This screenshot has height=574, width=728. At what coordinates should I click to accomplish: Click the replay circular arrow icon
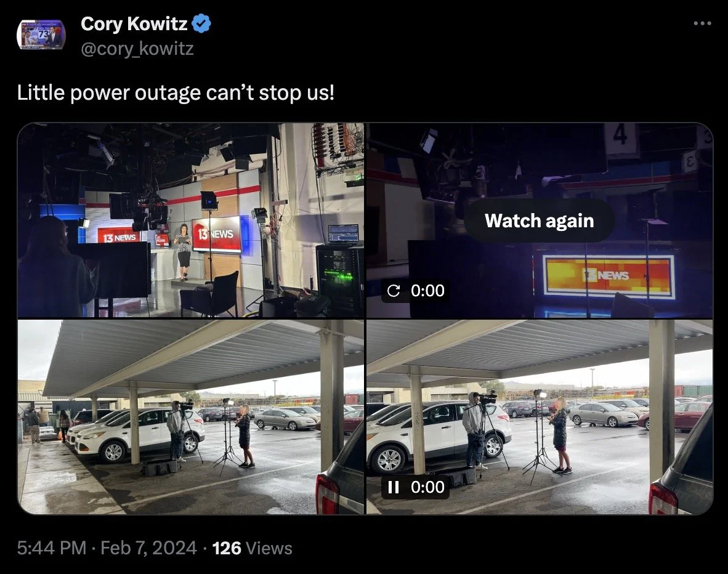393,291
